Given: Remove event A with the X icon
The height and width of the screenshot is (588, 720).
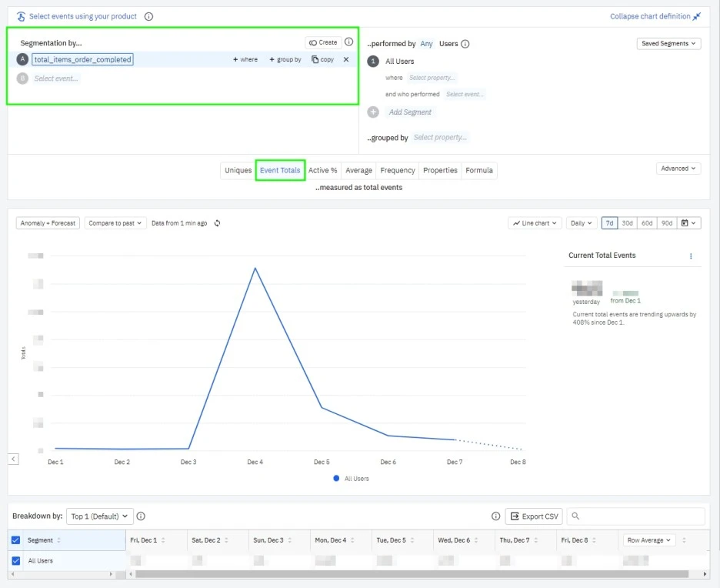Looking at the screenshot, I should coord(346,59).
